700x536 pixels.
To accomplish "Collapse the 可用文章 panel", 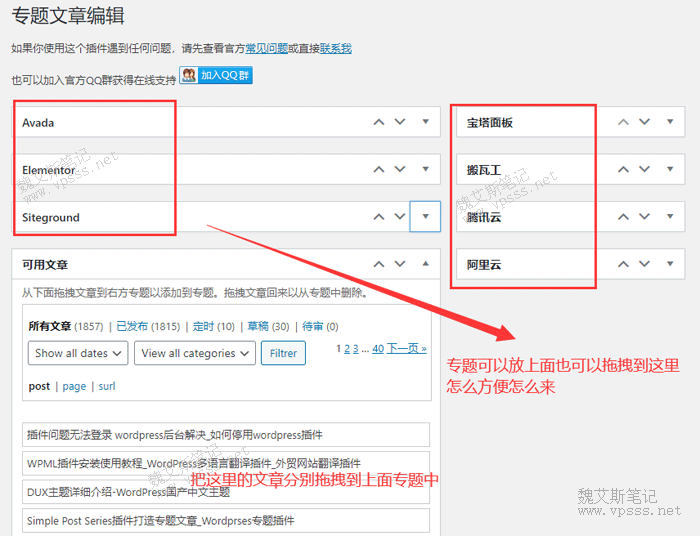I will coord(425,264).
